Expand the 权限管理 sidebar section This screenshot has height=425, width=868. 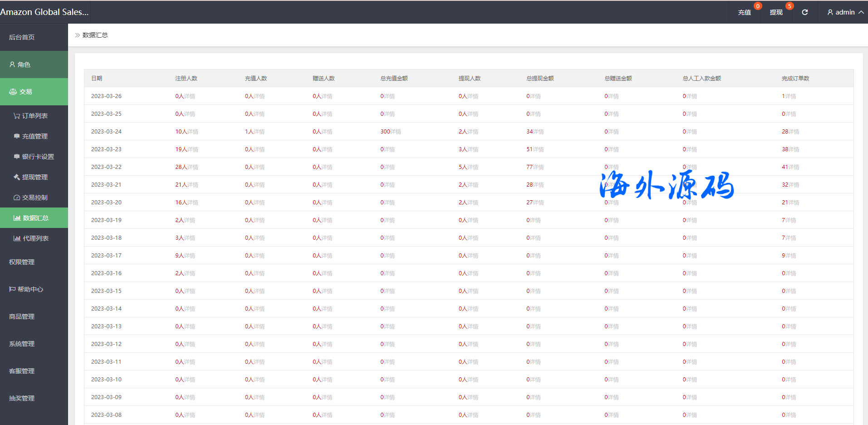(22, 262)
